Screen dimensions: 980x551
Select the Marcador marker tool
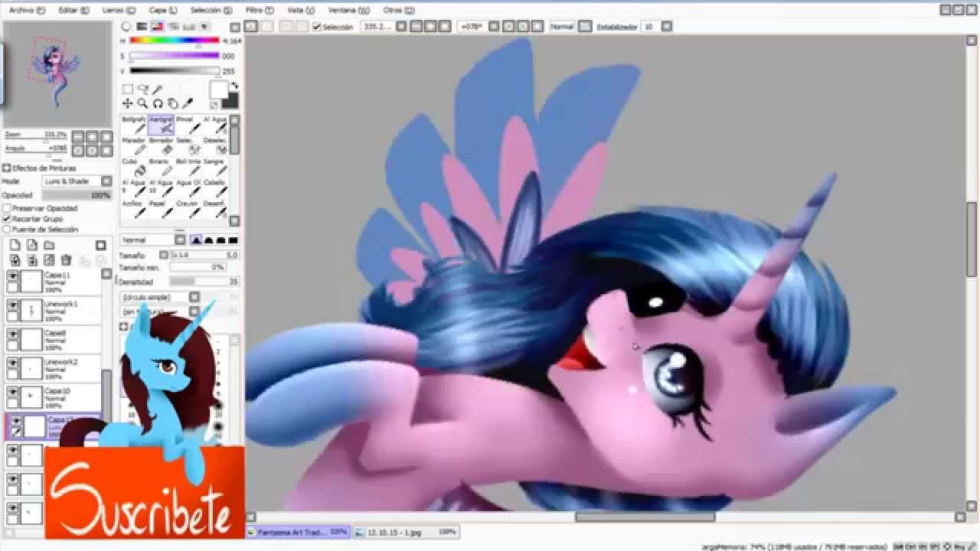click(133, 146)
